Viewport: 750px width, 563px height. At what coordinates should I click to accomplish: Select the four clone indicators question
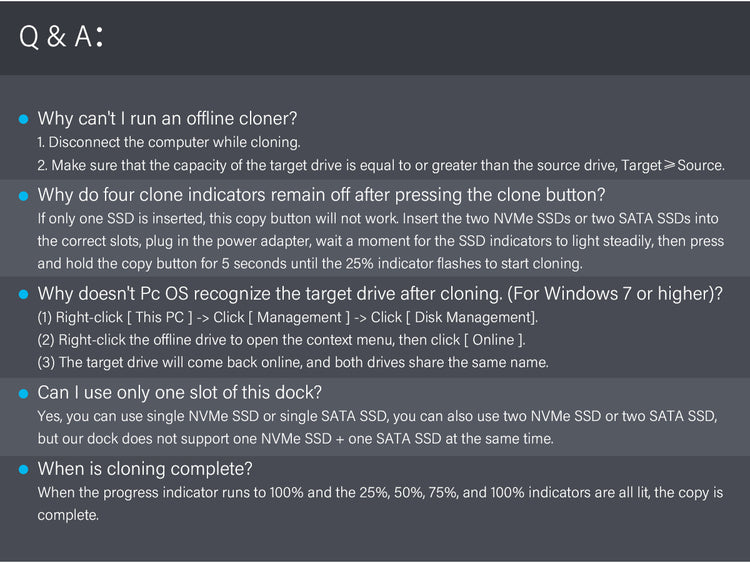click(x=321, y=195)
